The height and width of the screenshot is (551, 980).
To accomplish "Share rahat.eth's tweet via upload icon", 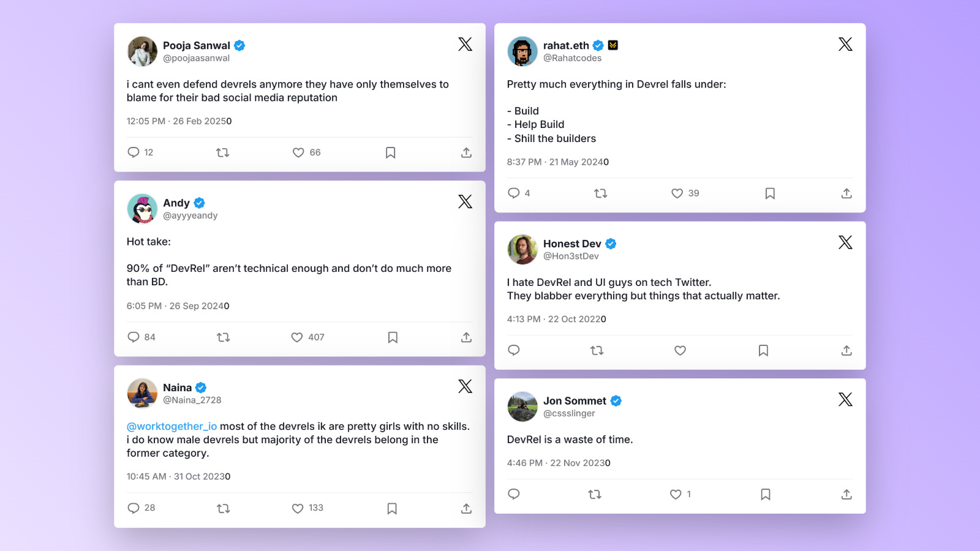I will 846,193.
